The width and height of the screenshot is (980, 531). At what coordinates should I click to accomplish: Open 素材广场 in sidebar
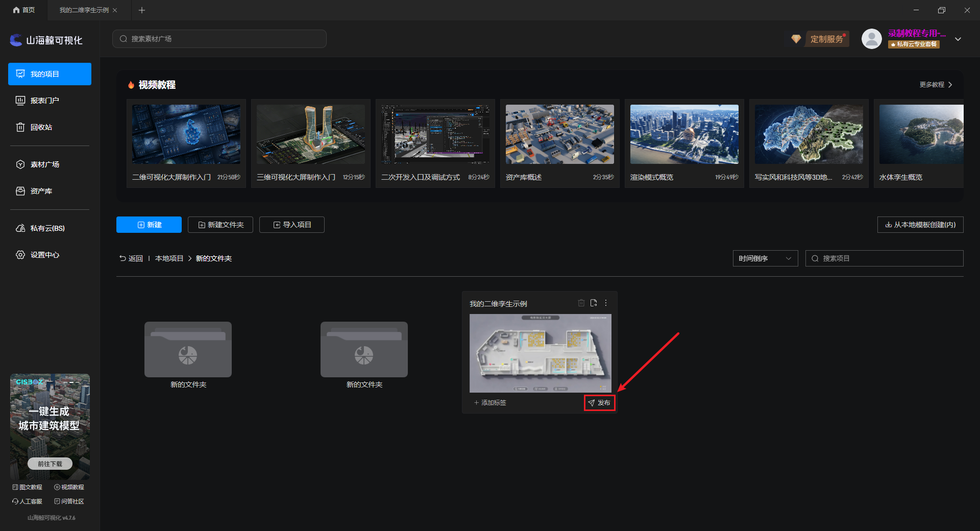(50, 164)
